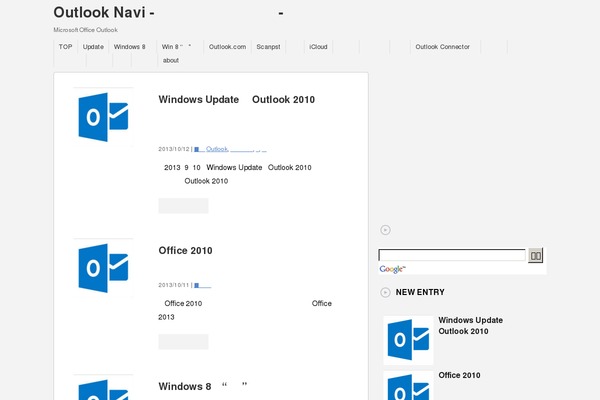
Task: Click the 2013/10/11 post date
Action: (x=174, y=285)
